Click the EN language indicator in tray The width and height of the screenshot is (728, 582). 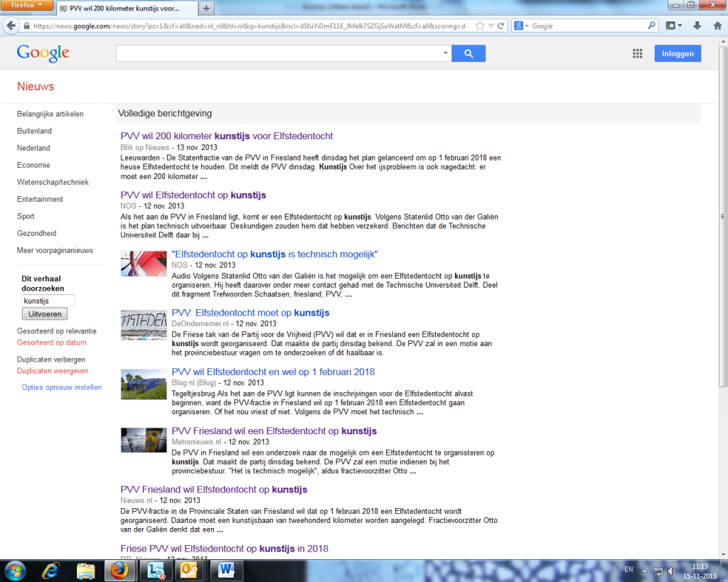click(628, 569)
